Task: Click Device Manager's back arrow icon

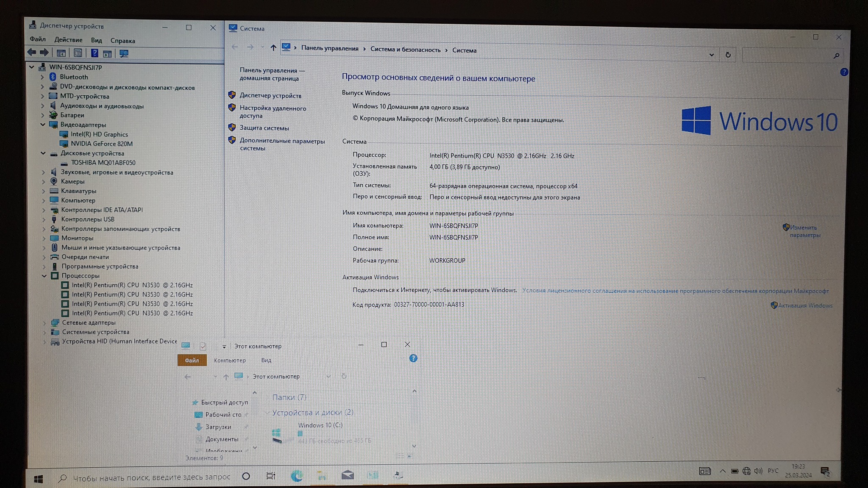Action: click(32, 53)
